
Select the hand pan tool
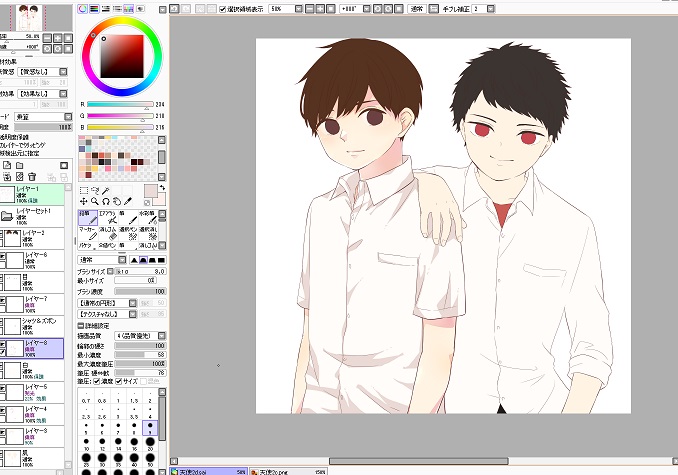point(117,201)
